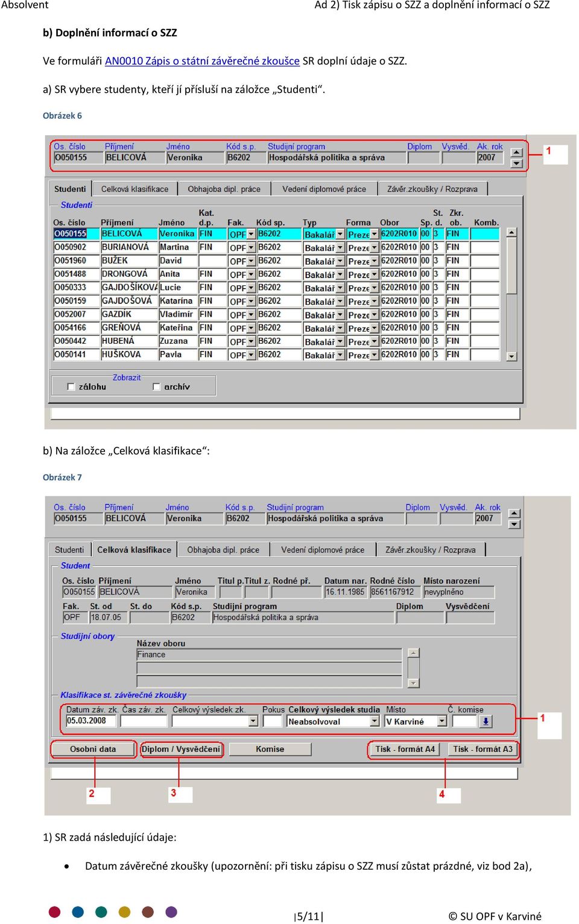Image resolution: width=579 pixels, height=924 pixels.
Task: Click Tisk - formát A4 button
Action: [x=405, y=749]
